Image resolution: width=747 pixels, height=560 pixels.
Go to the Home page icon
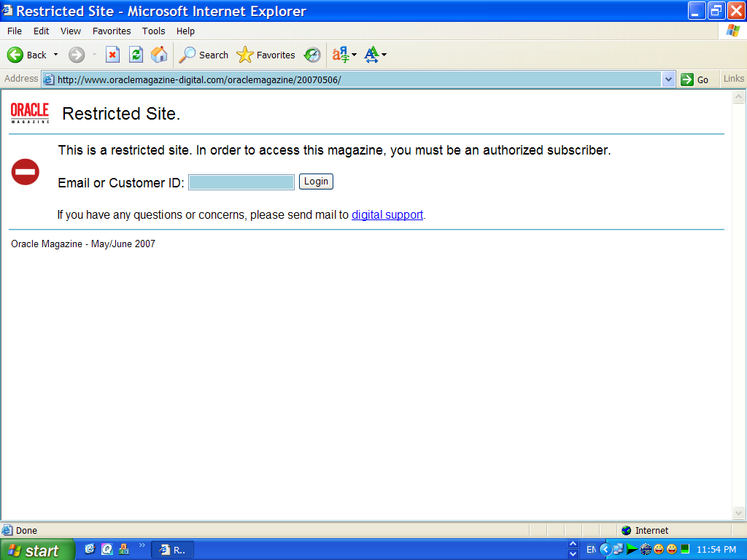(x=158, y=55)
